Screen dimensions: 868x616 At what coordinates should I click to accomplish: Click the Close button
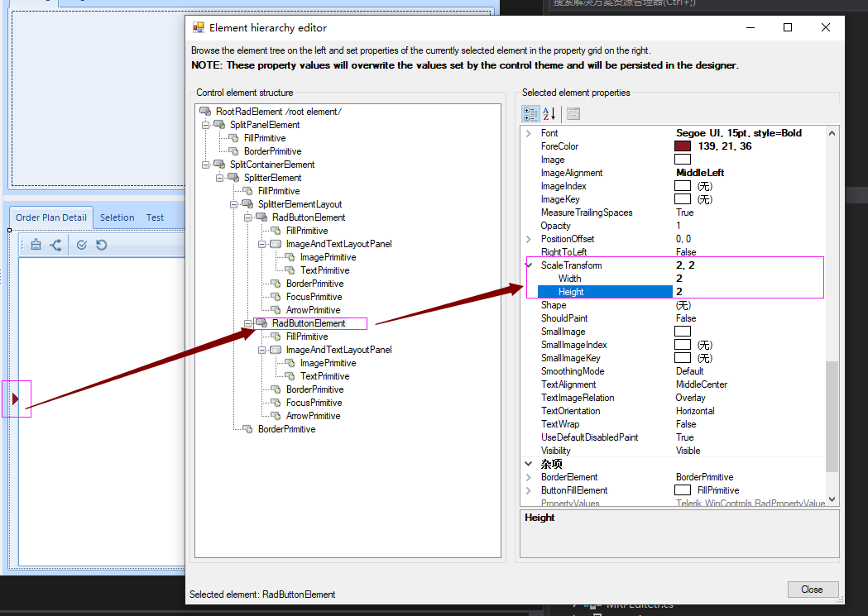click(812, 589)
